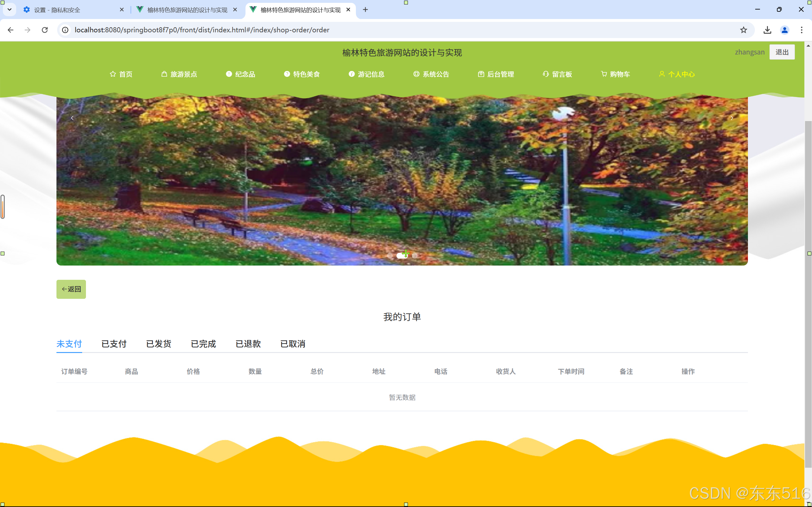This screenshot has width=812, height=507.
Task: Click the 返回 back button
Action: (71, 289)
